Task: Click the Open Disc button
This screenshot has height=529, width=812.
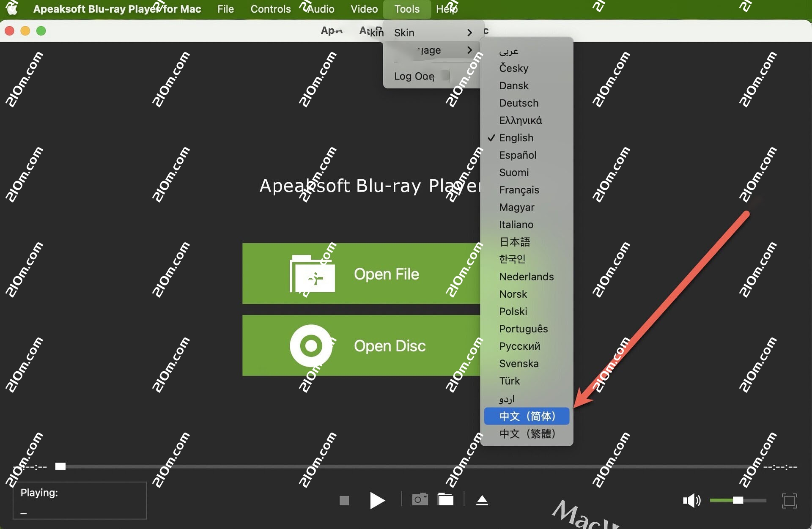Action: click(x=361, y=345)
